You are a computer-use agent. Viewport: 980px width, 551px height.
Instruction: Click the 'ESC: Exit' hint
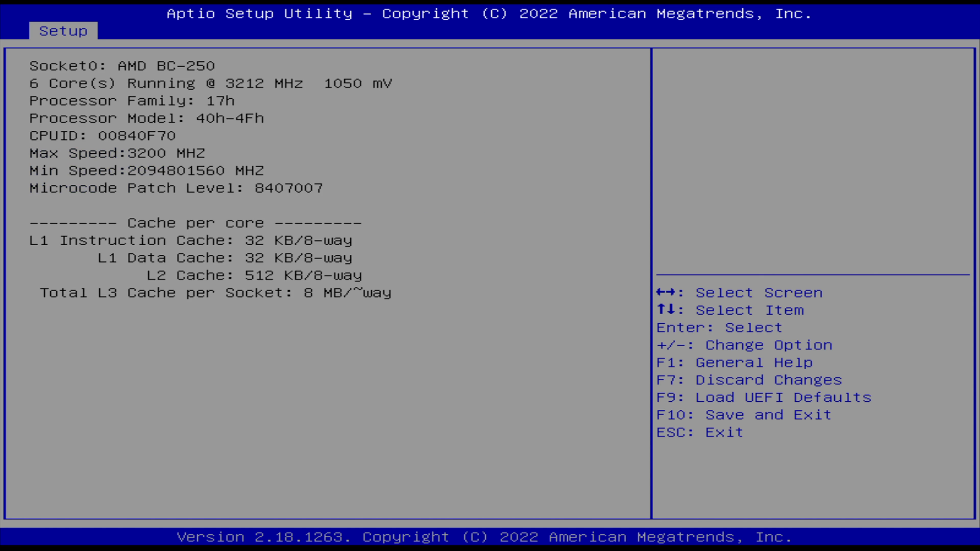pos(700,433)
